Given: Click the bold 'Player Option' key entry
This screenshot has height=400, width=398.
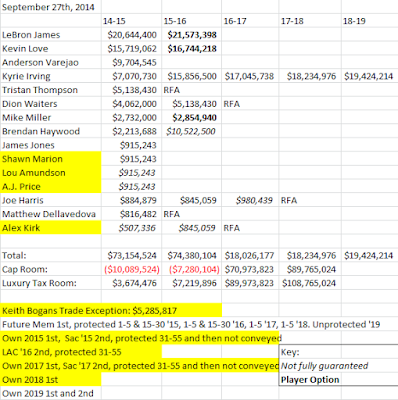Looking at the screenshot, I should (310, 380).
